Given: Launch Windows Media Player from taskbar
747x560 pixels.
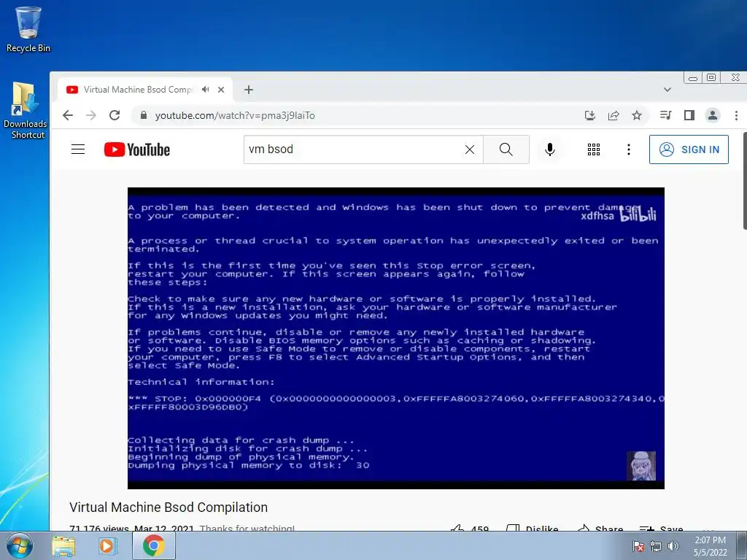Looking at the screenshot, I should (108, 546).
